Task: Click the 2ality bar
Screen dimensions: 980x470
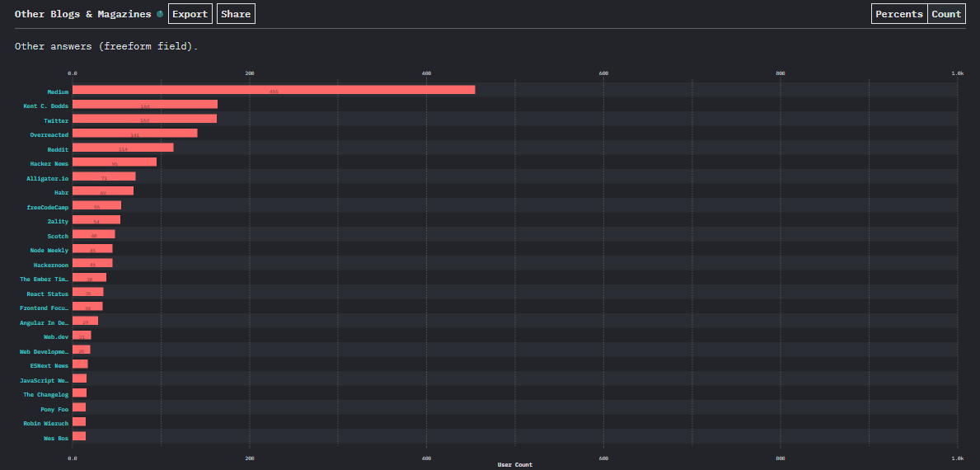Action: tap(96, 219)
